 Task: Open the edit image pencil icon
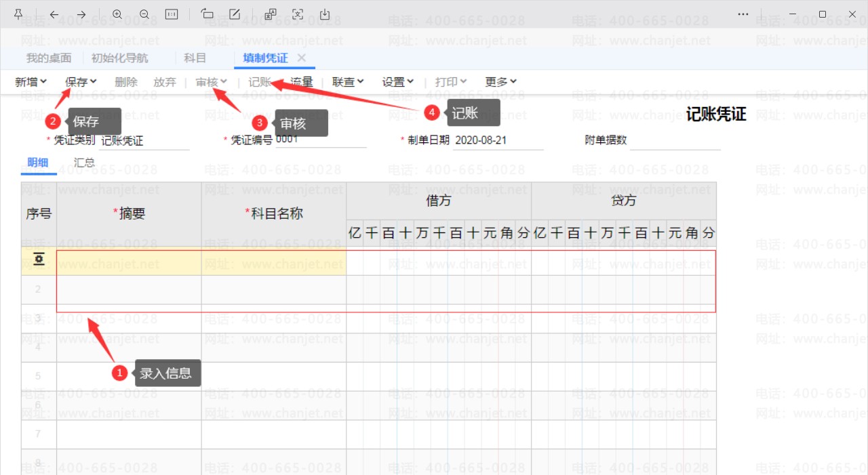[x=235, y=14]
